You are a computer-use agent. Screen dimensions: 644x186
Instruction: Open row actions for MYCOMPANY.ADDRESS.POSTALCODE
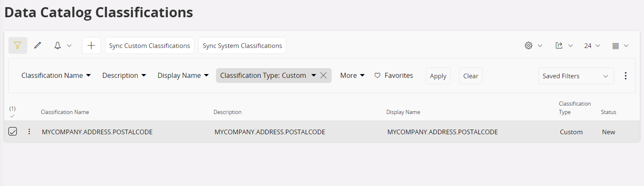29,132
